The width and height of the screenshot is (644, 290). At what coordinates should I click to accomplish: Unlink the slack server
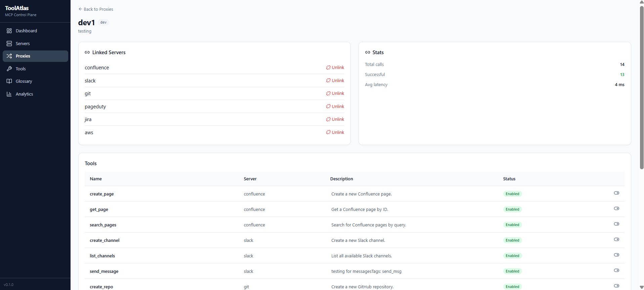335,80
